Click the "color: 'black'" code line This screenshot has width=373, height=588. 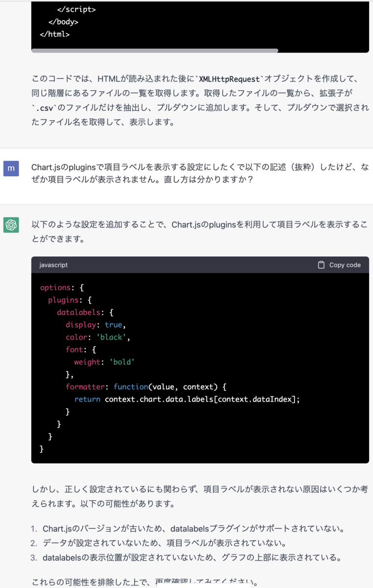coord(98,337)
